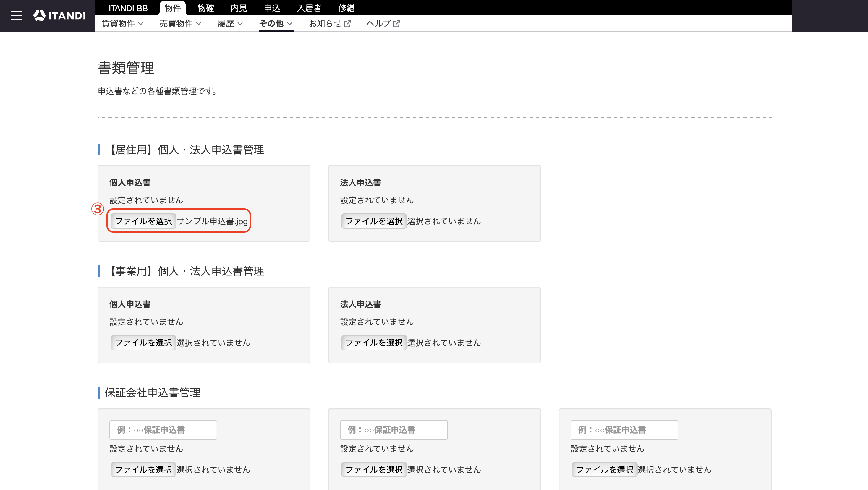868x490 pixels.
Task: Choose file for 事業用 法人申込書
Action: tap(374, 343)
